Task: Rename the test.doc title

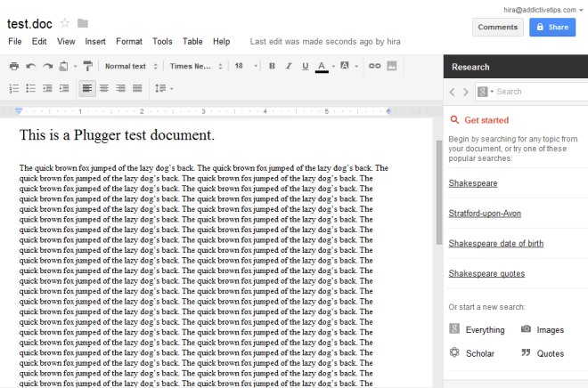Action: click(29, 24)
